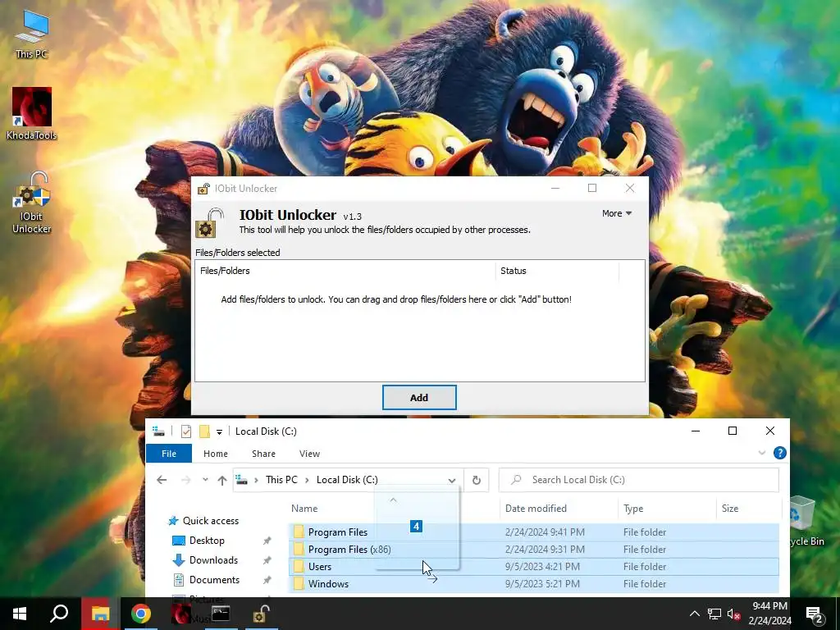Expand the breadcrumb chevron after This PC
Screen dimensions: 840x630
(307, 479)
